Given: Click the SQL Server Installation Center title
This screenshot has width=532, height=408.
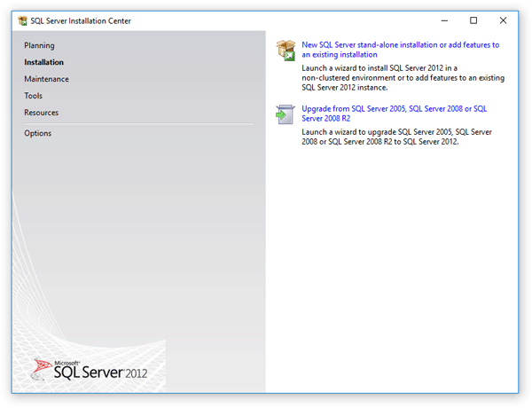Looking at the screenshot, I should pos(81,21).
